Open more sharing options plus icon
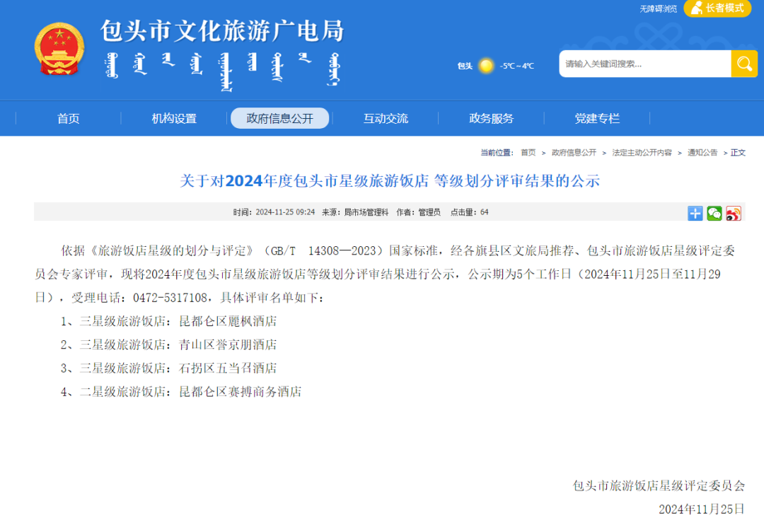 point(695,214)
